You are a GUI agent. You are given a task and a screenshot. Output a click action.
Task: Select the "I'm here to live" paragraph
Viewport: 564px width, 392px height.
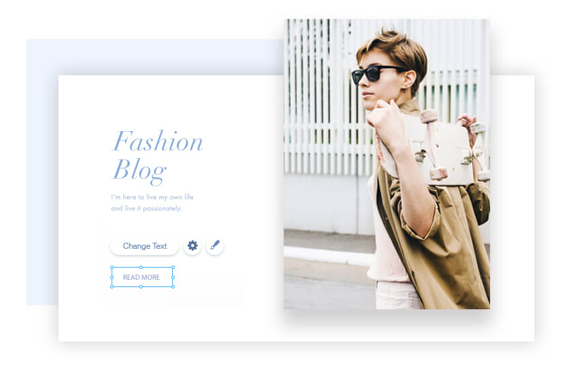click(152, 202)
